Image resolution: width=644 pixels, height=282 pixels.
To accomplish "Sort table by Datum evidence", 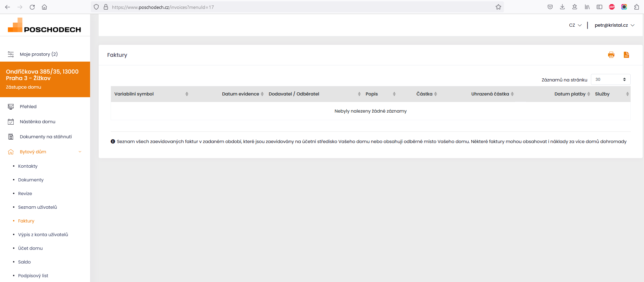I will [240, 94].
